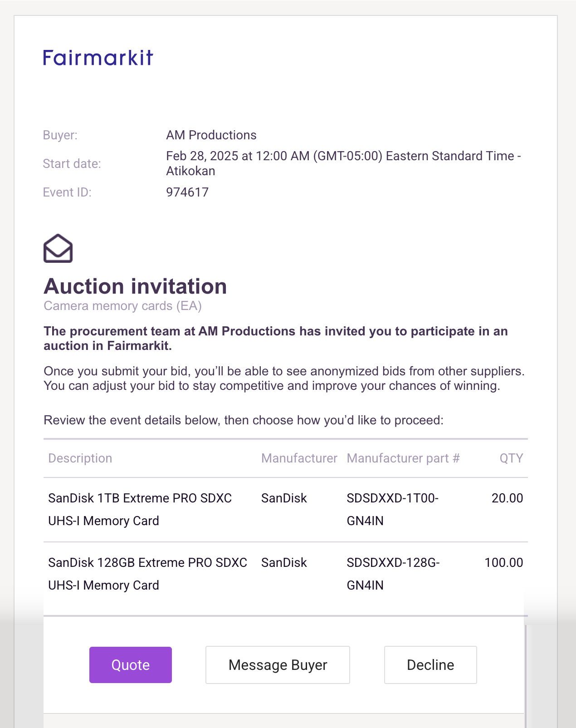Click the quantity 20.00 cell
Screen dimensions: 576x728
pos(507,498)
